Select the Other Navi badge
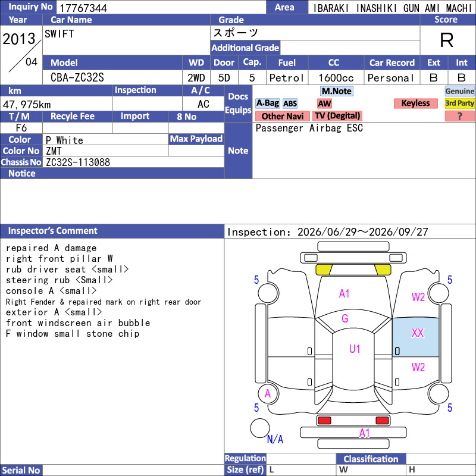The width and height of the screenshot is (476, 476). pos(282,116)
